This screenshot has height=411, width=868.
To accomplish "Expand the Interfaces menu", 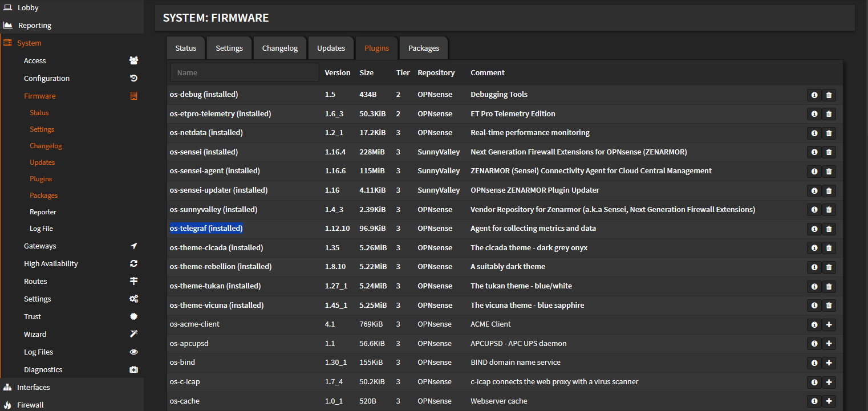I will (x=72, y=387).
